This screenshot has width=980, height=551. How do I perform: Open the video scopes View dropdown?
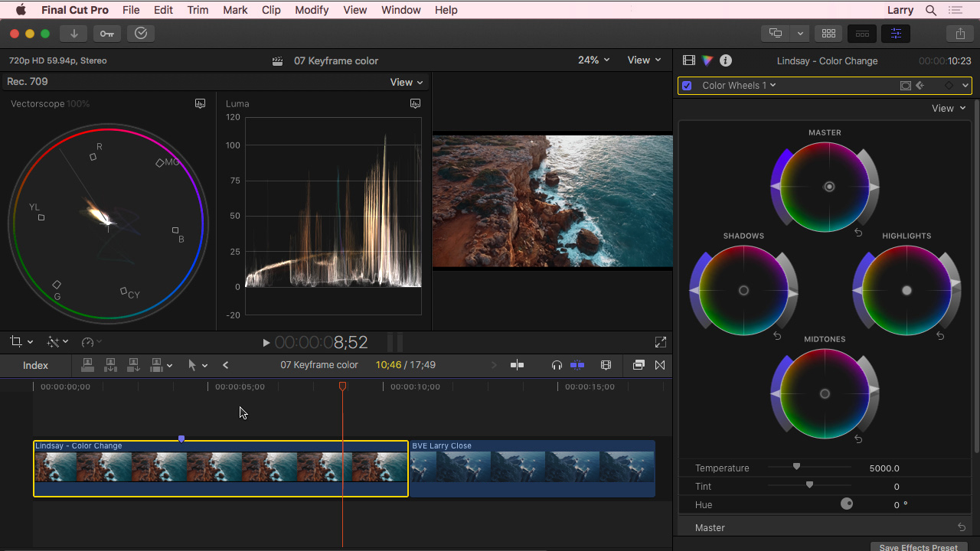407,82
